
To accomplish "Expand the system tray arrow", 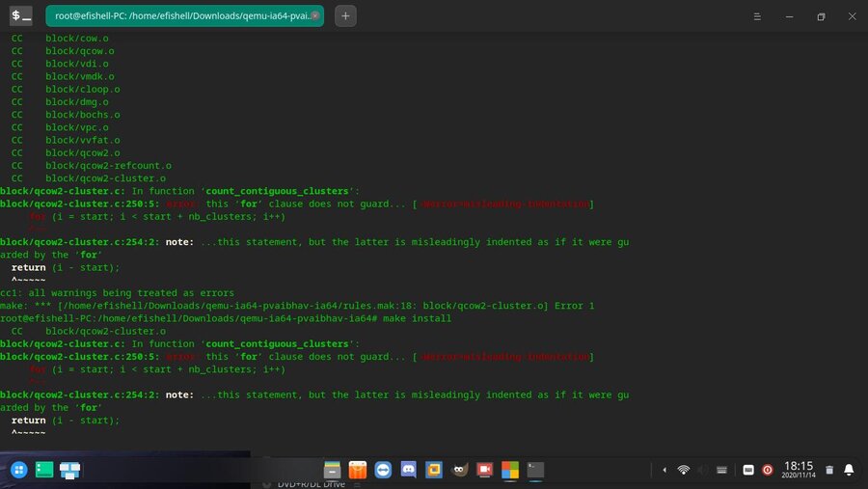I will pyautogui.click(x=664, y=470).
